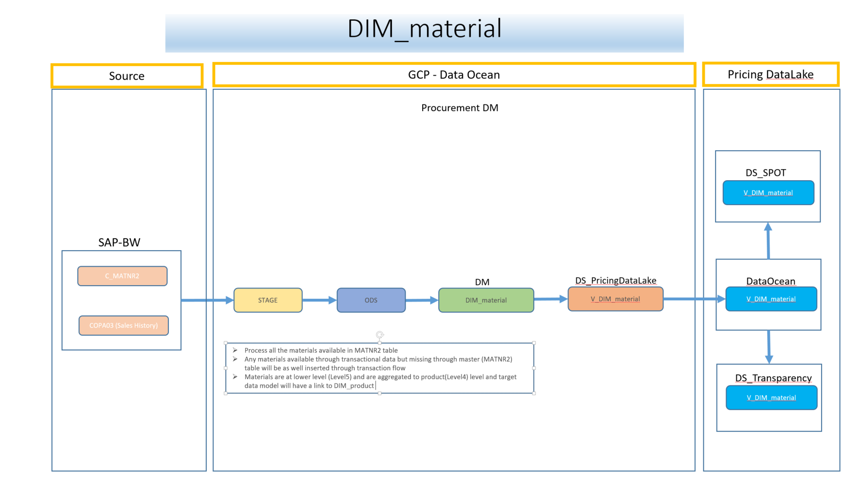The width and height of the screenshot is (868, 487).
Task: Click the Procurement DM label
Action: pyautogui.click(x=460, y=108)
